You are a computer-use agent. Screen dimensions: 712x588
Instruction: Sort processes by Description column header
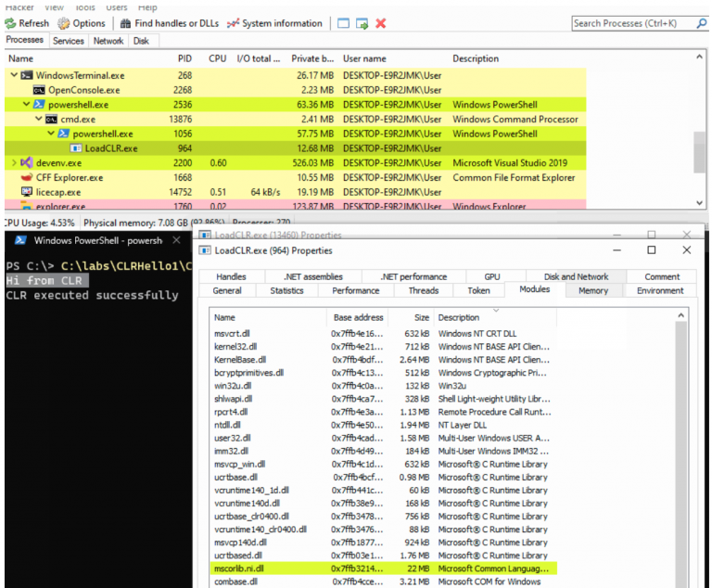point(476,58)
